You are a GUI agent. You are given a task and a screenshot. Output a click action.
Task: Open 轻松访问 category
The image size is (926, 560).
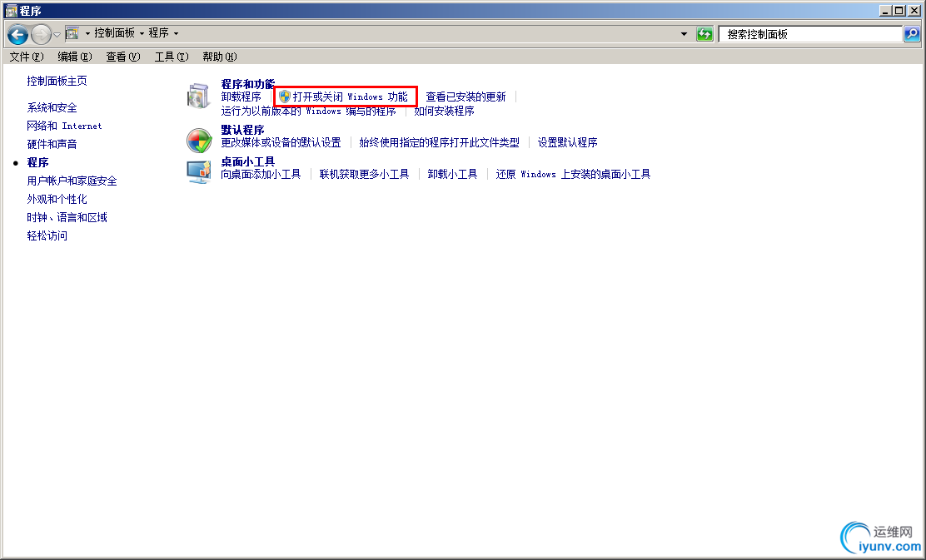47,235
